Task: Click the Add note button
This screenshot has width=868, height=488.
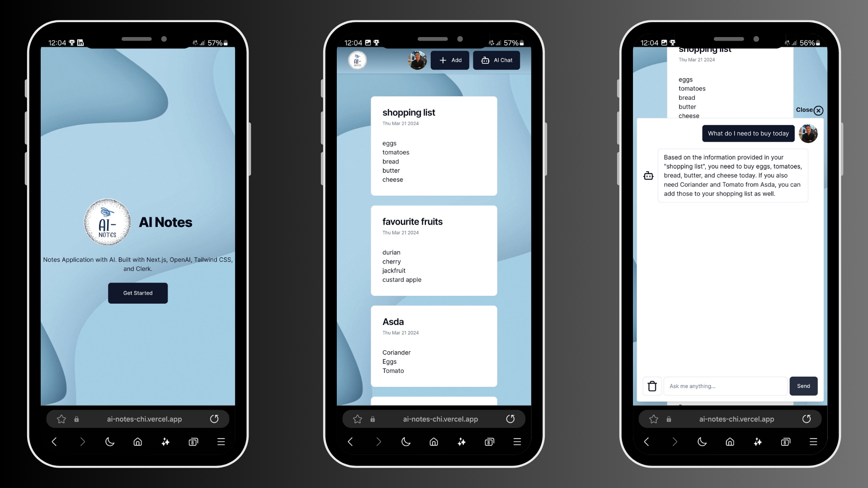Action: click(449, 60)
